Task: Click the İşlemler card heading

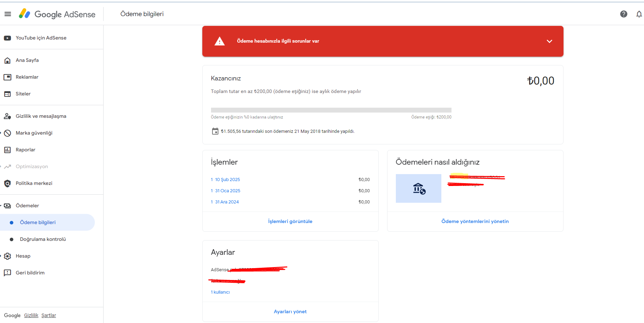Action: [224, 162]
